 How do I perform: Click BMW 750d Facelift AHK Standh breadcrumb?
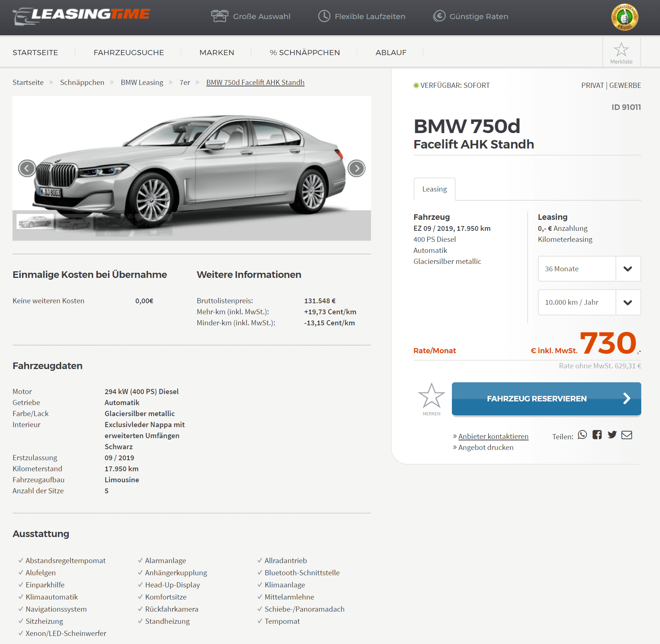click(255, 82)
